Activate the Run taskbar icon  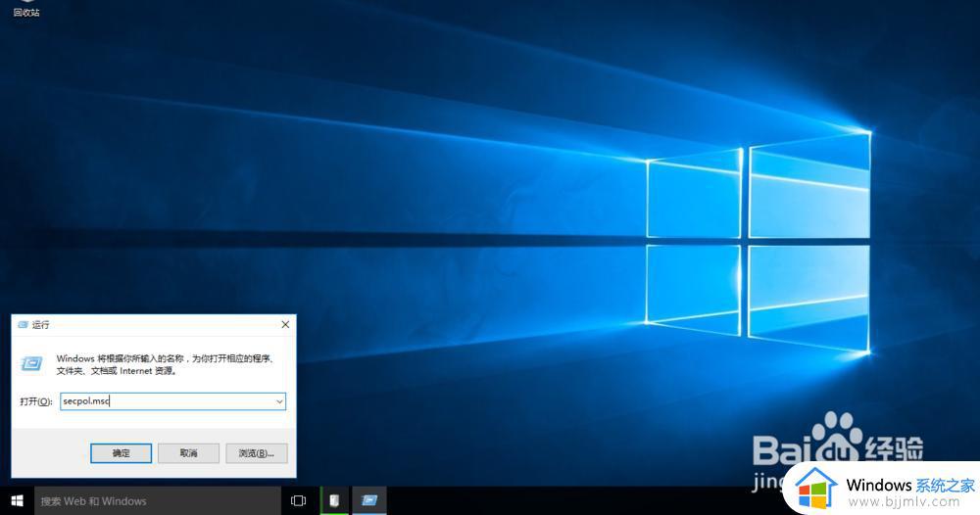369,500
